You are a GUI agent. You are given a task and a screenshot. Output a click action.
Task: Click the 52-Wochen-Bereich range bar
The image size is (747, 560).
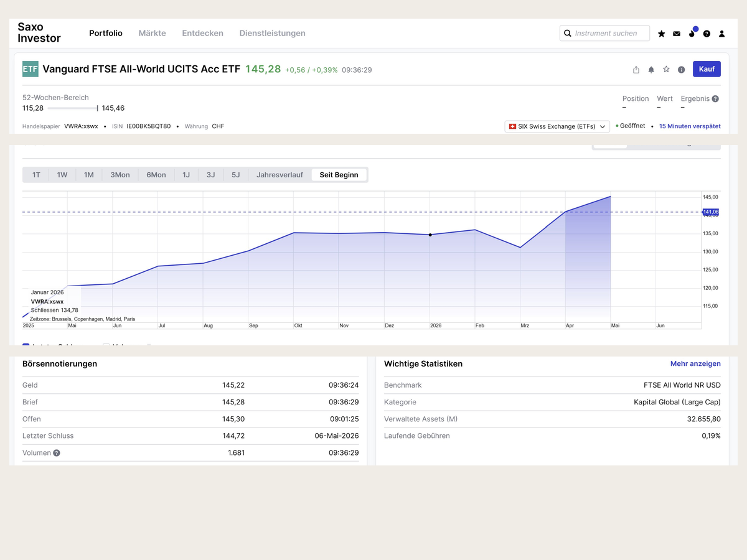click(72, 108)
